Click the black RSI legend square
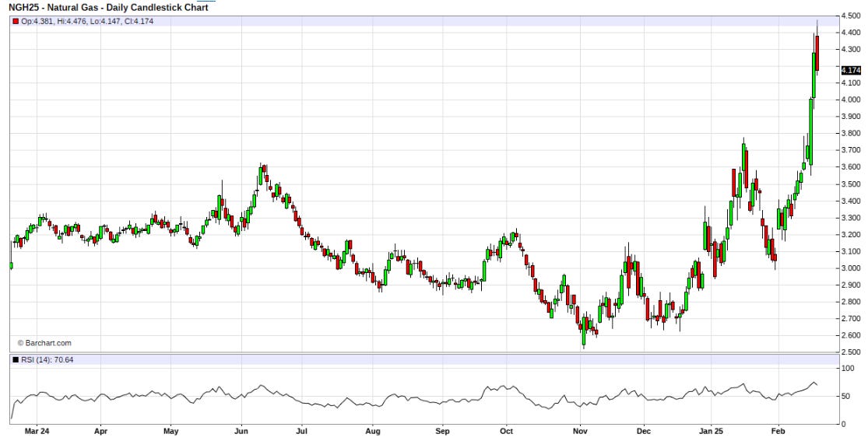This screenshot has width=868, height=441. coord(16,359)
